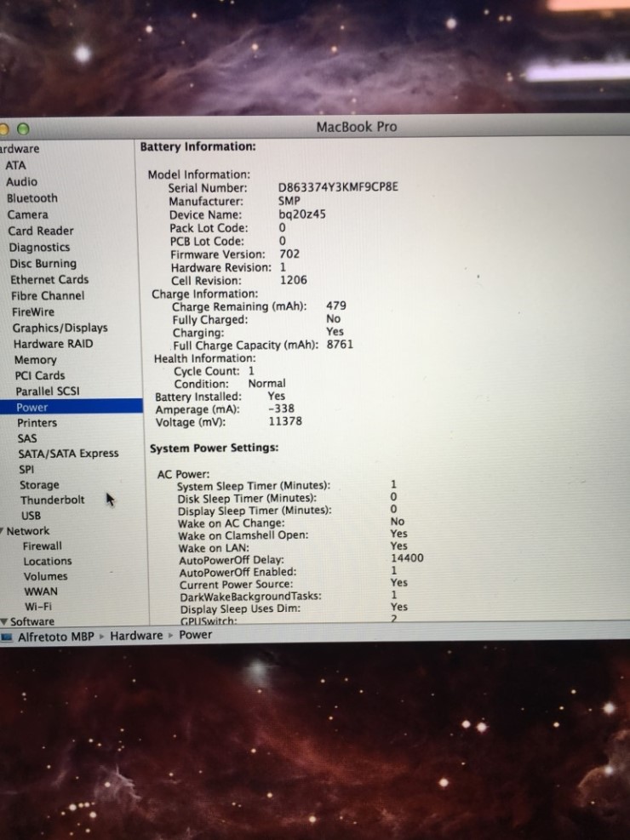Collapse the Network disclosure triangle
Screen dimensions: 630x840
(x=3, y=530)
